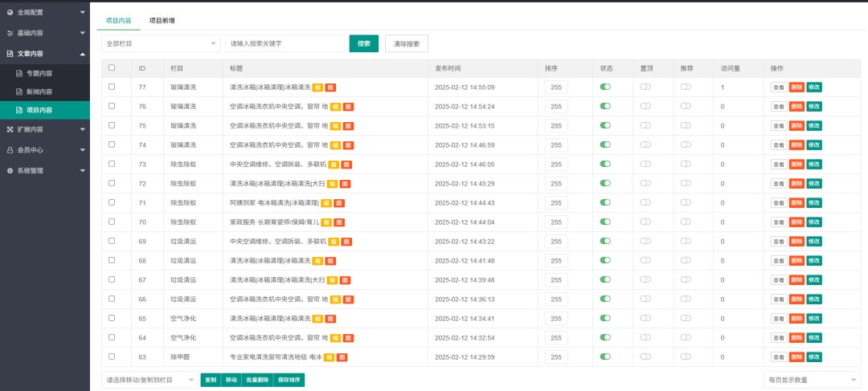Click the 请输入搜索关键字 search field
This screenshot has height=391, width=868.
(x=285, y=43)
